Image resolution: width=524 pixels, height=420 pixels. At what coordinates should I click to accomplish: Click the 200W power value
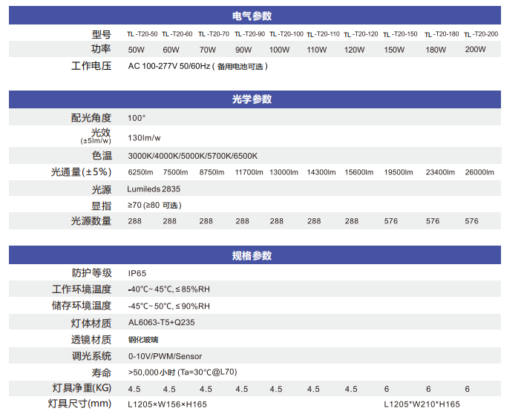tap(475, 50)
